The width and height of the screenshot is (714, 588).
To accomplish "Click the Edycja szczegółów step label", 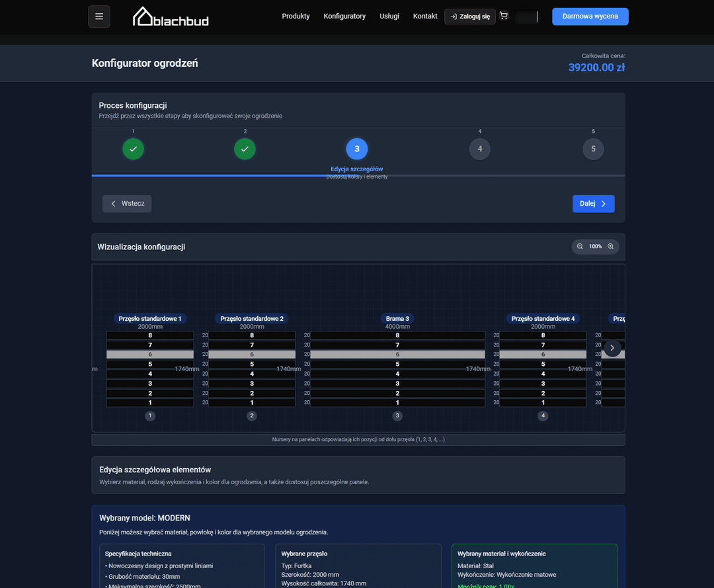I will point(356,169).
